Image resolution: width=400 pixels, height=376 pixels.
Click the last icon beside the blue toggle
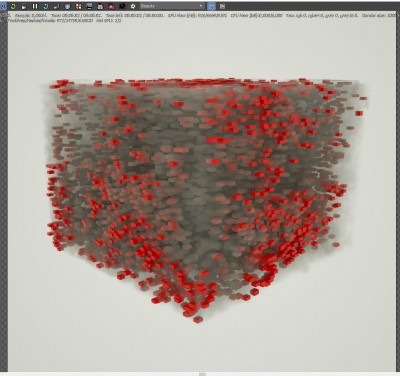click(223, 6)
